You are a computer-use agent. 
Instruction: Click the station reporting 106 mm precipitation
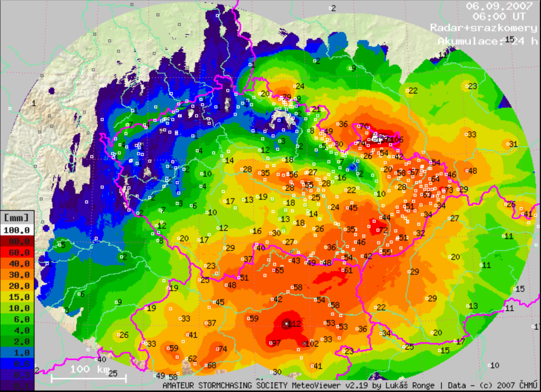point(389,140)
